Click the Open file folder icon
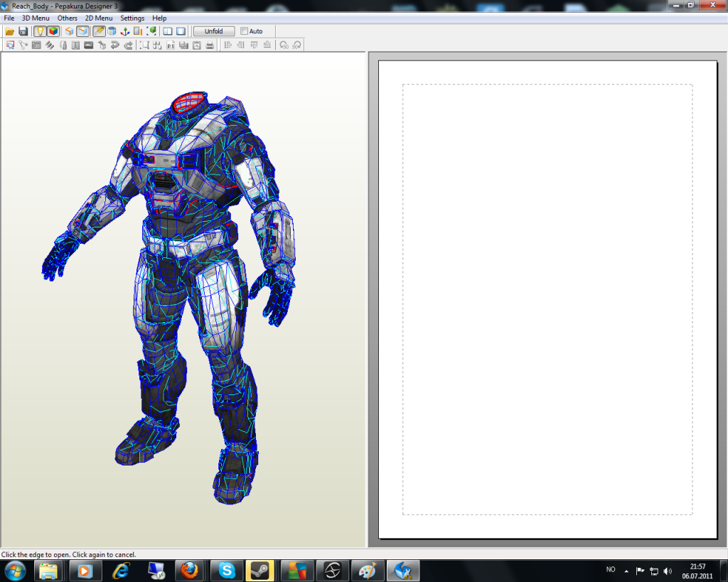This screenshot has width=728, height=582. pos(10,31)
